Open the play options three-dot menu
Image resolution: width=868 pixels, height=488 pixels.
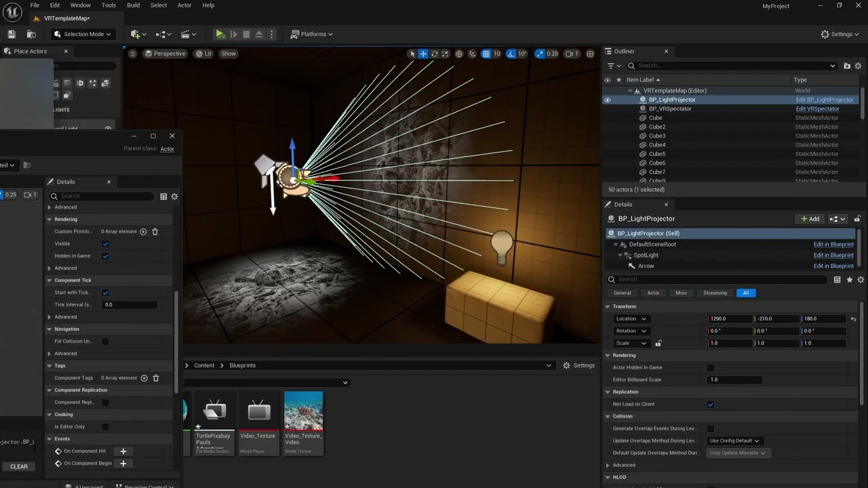271,34
